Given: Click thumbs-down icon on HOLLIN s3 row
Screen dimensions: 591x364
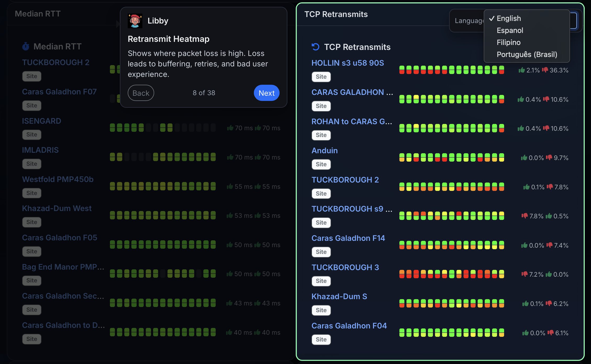Looking at the screenshot, I should 545,70.
